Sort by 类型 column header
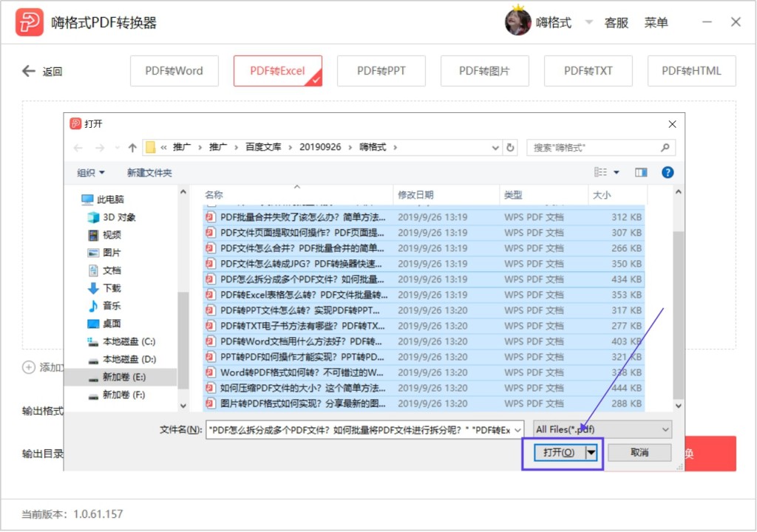This screenshot has width=757, height=532. (x=543, y=194)
